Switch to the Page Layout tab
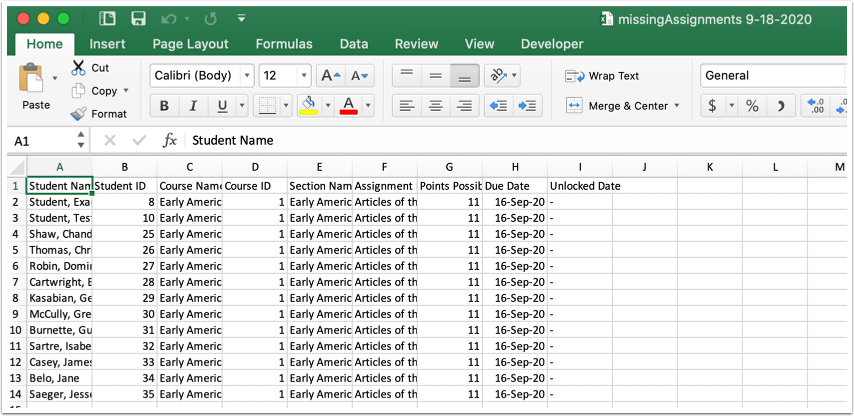The image size is (854, 416). [191, 44]
